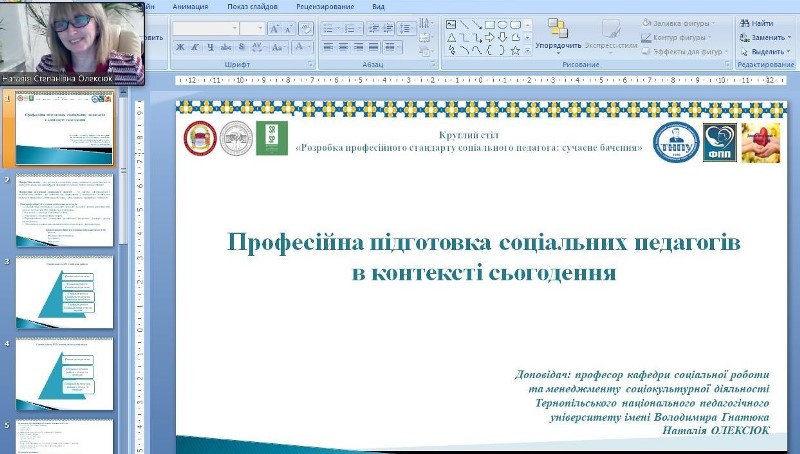Select the Right Arrow block shape
The width and height of the screenshot is (800, 454).
tap(490, 37)
